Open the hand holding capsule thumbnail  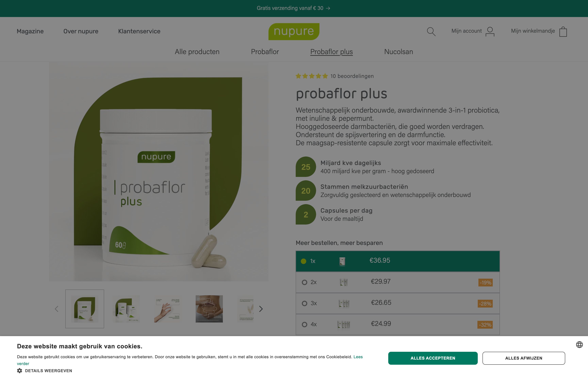tap(168, 309)
